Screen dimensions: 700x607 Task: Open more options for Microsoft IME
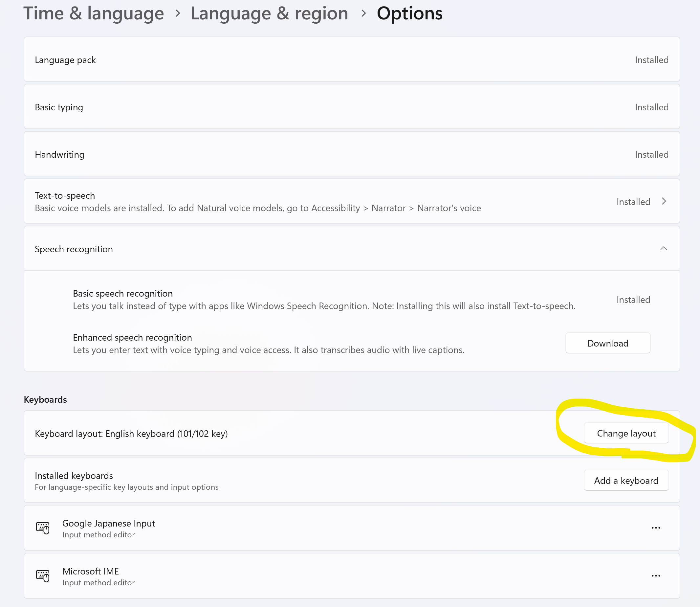656,576
